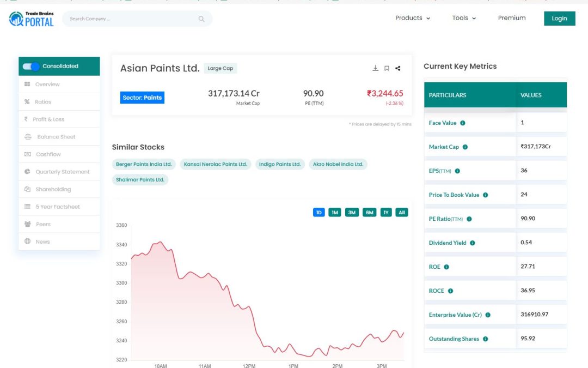Image resolution: width=588 pixels, height=368 pixels.
Task: Click info icon next to PE Ratio (TTM)
Action: pyautogui.click(x=469, y=219)
